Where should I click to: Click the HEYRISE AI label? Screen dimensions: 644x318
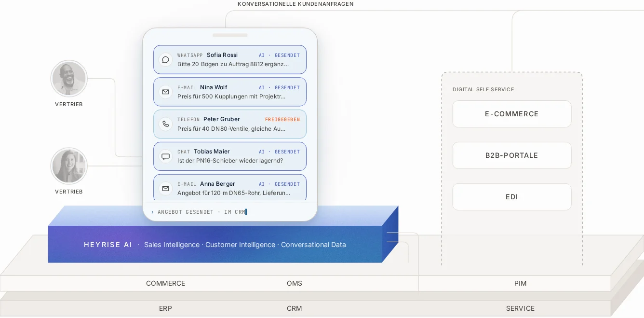(x=108, y=245)
